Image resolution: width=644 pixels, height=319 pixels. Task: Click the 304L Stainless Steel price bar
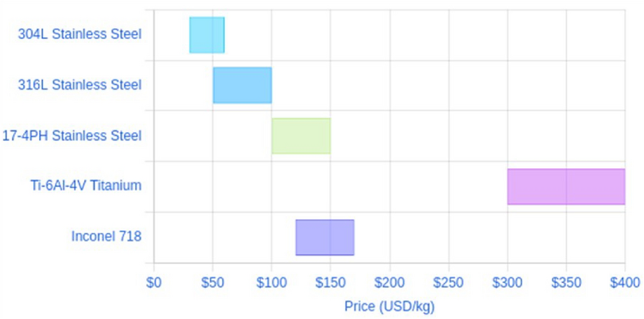coord(207,34)
